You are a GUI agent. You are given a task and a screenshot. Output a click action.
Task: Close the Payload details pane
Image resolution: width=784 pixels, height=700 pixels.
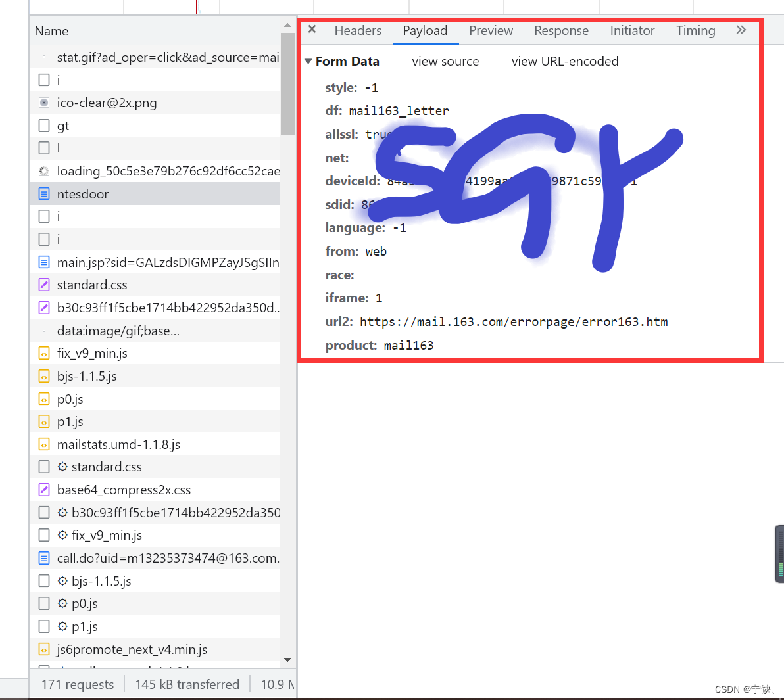(311, 29)
